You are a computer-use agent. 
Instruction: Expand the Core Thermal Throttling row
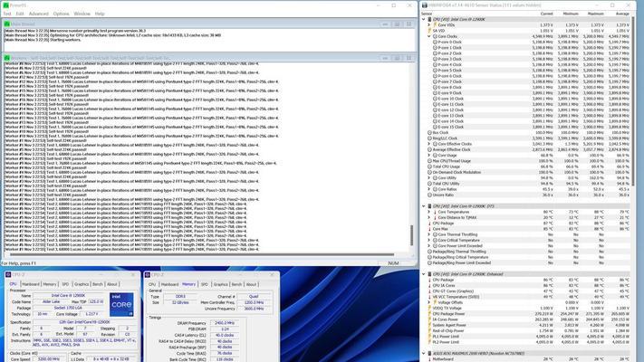tap(429, 234)
